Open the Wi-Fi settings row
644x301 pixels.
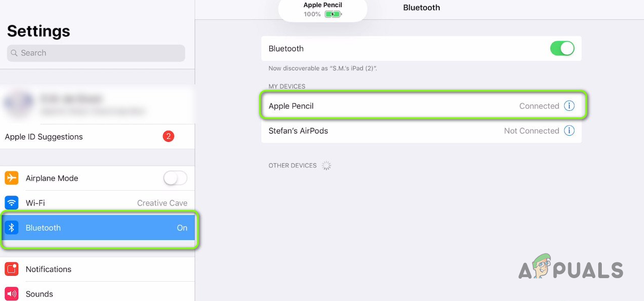click(98, 203)
